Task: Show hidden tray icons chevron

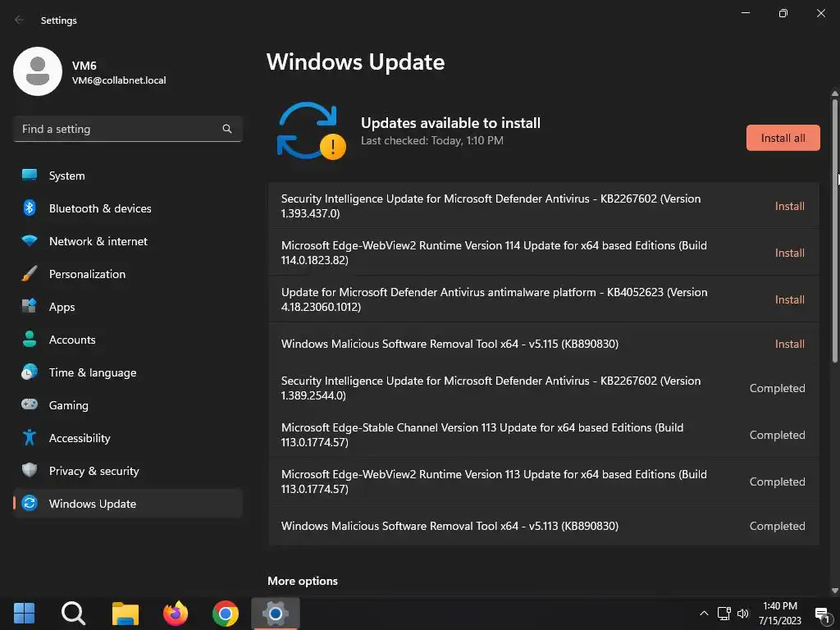Action: tap(704, 614)
